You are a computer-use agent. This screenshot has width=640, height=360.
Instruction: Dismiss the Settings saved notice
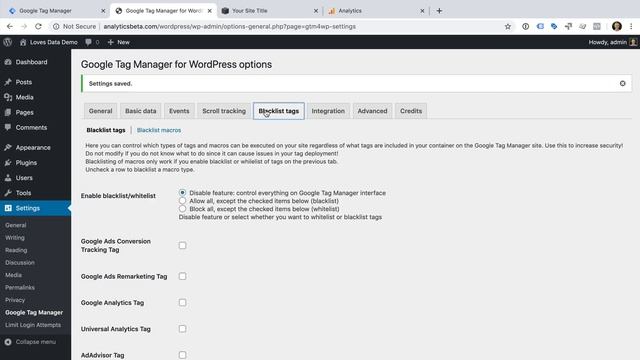click(x=622, y=83)
